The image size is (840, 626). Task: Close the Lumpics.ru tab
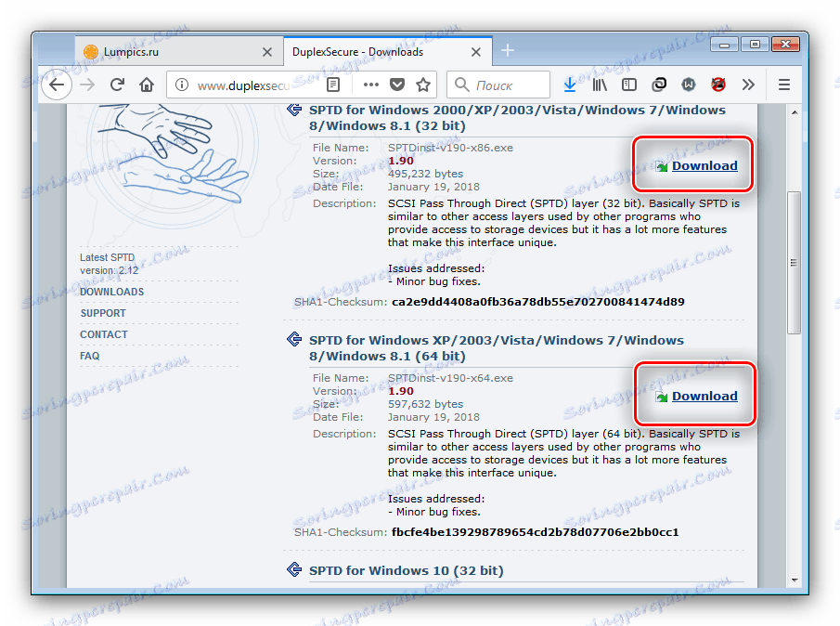click(x=266, y=52)
